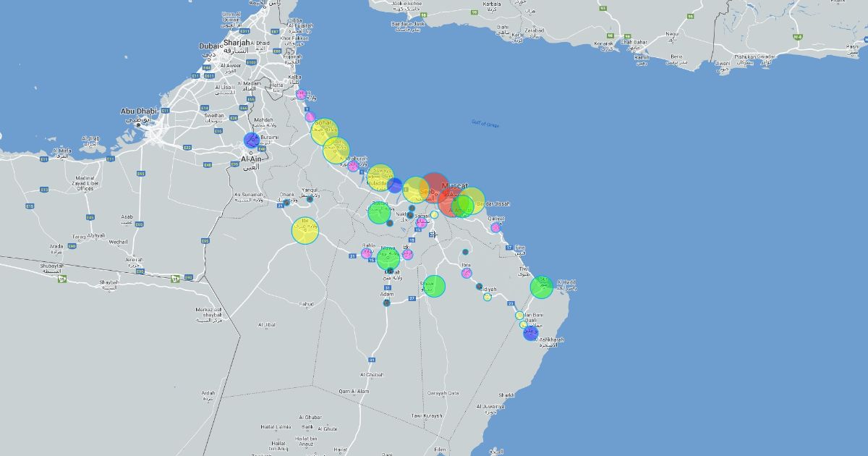Select the pink circle marker at Quriyat

point(495,227)
